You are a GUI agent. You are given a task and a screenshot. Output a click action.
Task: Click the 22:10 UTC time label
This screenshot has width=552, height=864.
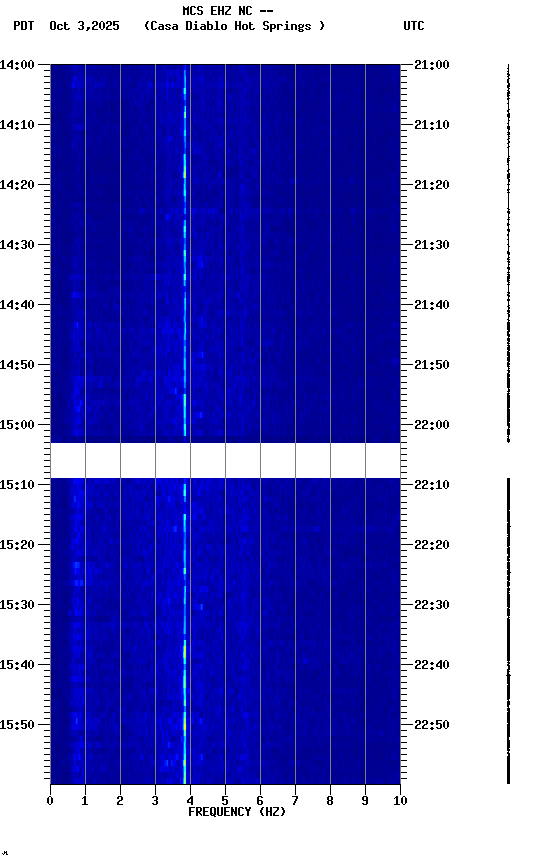click(432, 485)
